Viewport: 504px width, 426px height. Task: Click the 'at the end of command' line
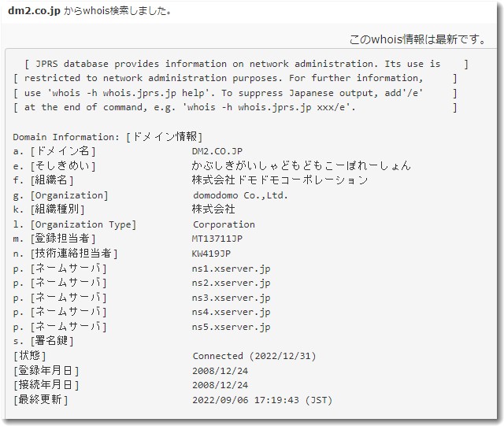[235, 107]
